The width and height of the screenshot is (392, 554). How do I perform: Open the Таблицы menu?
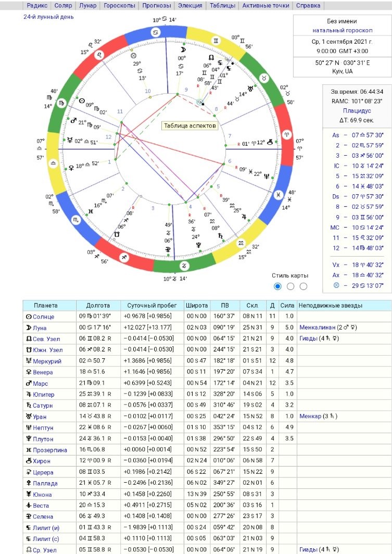222,5
